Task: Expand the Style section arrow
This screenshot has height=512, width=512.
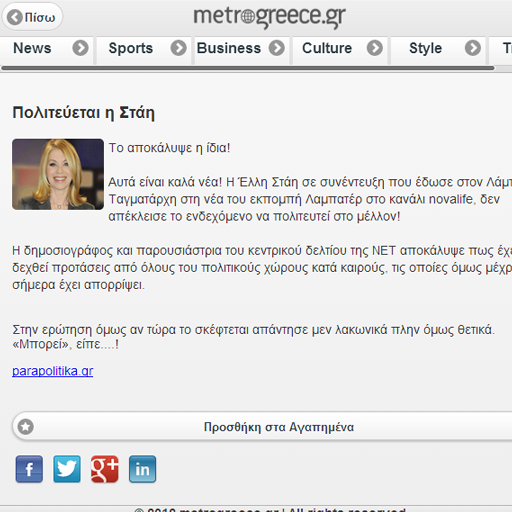Action: click(473, 48)
